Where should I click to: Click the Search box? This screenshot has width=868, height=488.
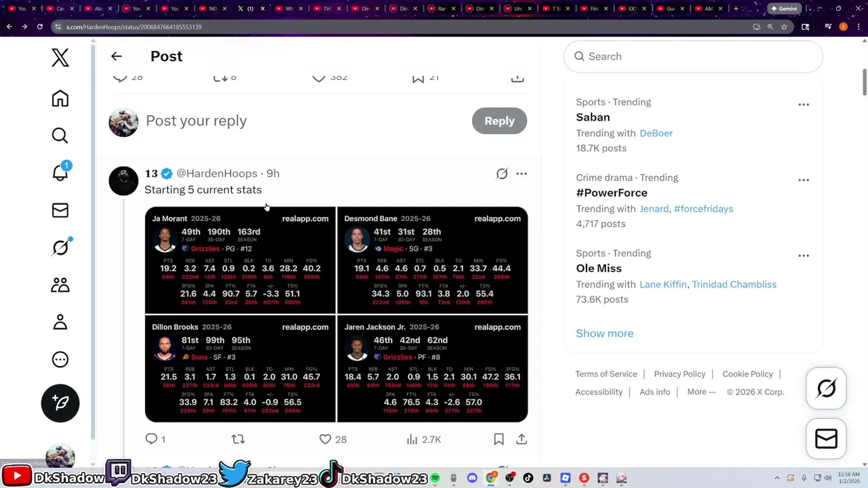click(693, 56)
